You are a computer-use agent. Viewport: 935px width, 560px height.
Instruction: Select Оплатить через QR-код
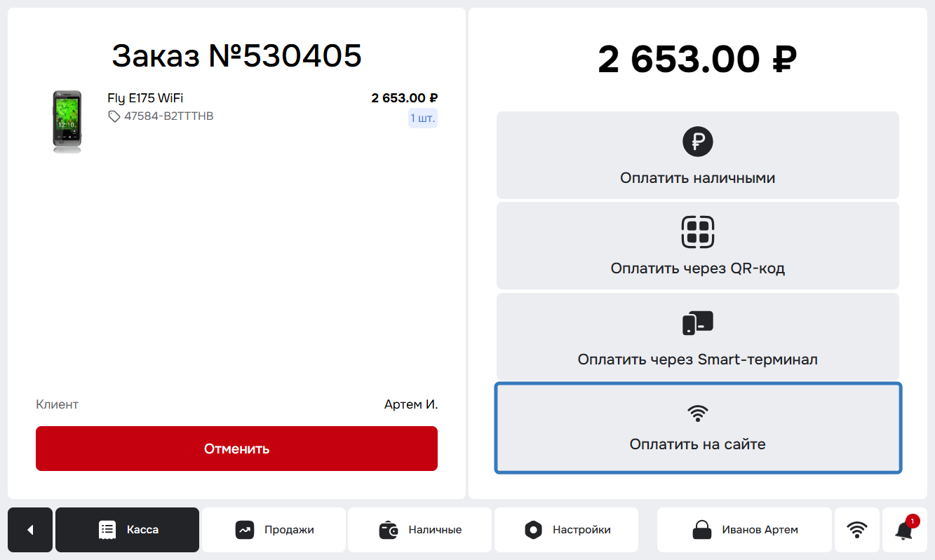click(698, 245)
